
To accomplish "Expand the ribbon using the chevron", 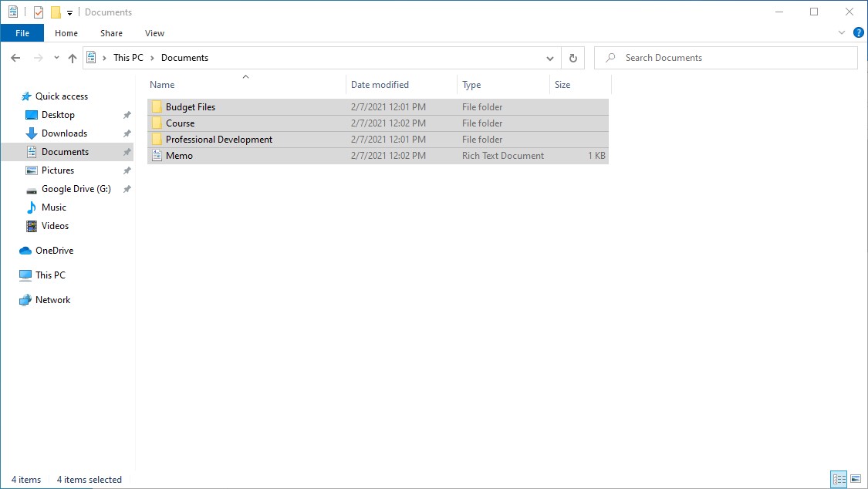I will pyautogui.click(x=842, y=33).
